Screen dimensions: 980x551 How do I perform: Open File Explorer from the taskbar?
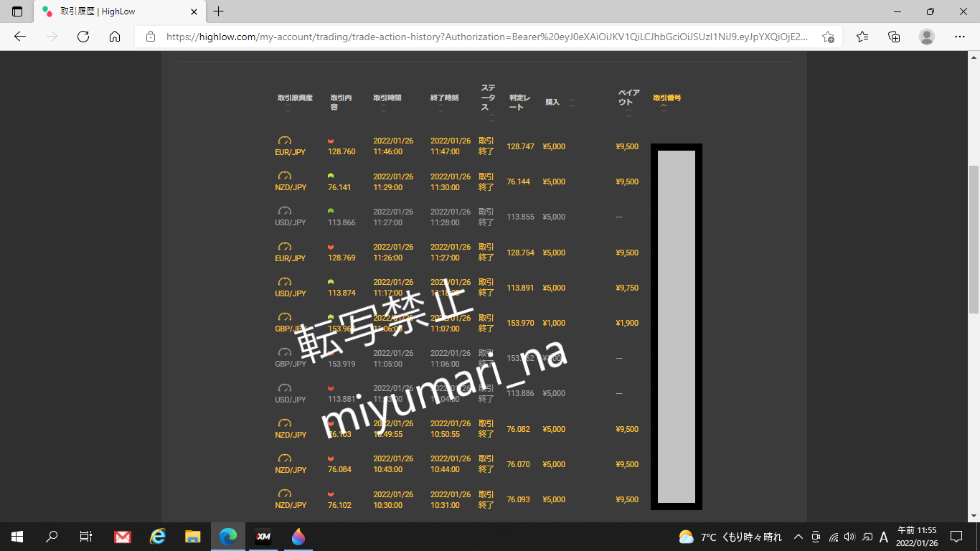pos(192,537)
